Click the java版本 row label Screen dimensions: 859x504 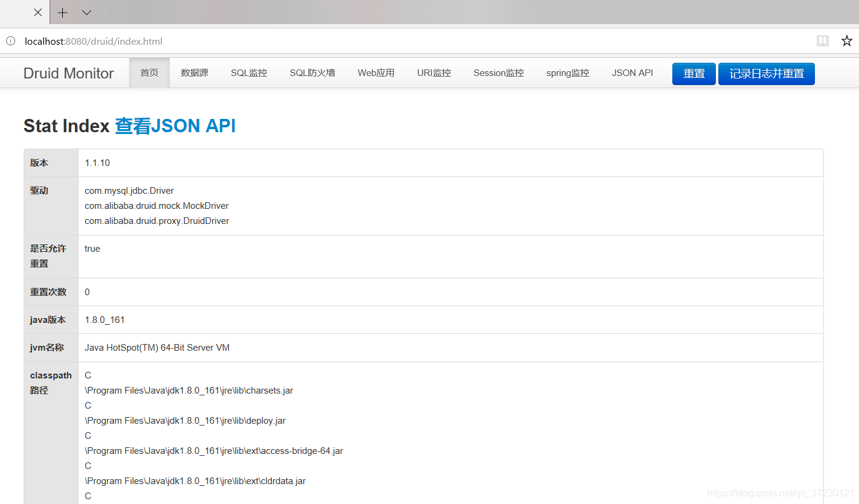pos(48,320)
